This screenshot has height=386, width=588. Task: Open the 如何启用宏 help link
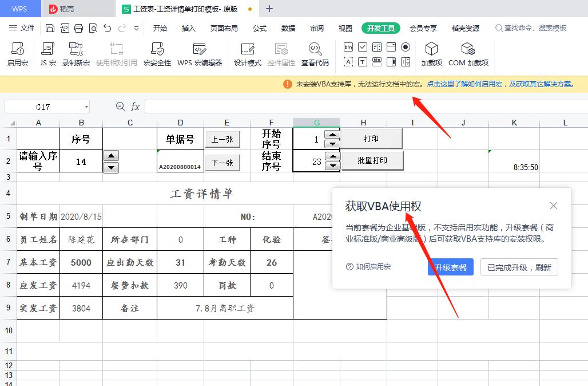pyautogui.click(x=368, y=267)
